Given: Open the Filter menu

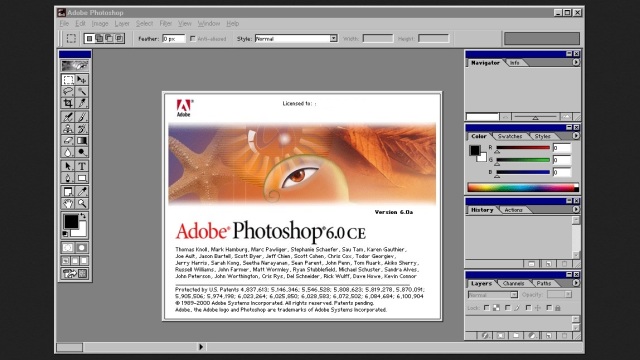Looking at the screenshot, I should (165, 24).
